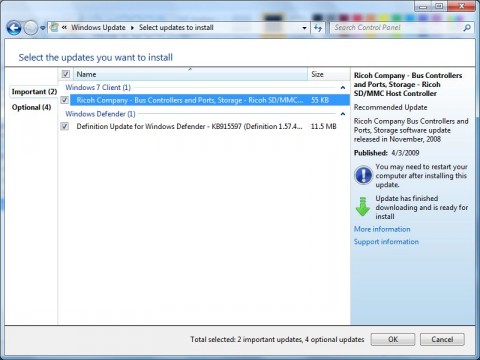Click the green download arrow icon
The height and width of the screenshot is (360, 480).
363,207
